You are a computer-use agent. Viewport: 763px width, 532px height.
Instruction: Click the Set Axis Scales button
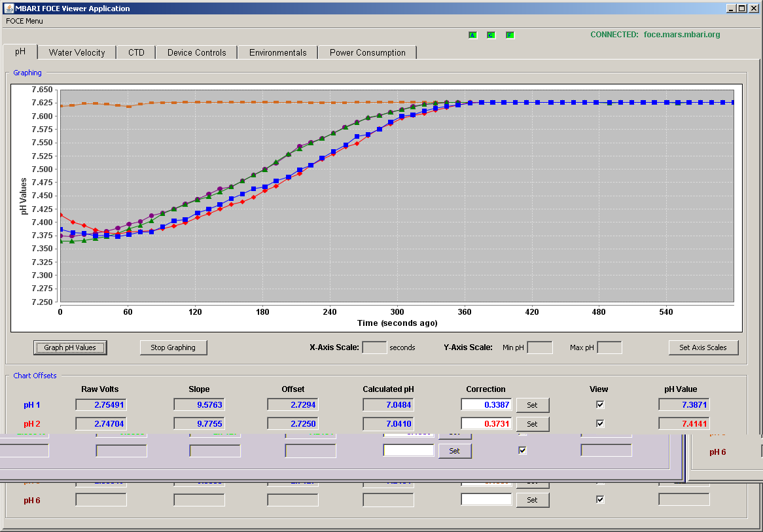[x=703, y=347]
